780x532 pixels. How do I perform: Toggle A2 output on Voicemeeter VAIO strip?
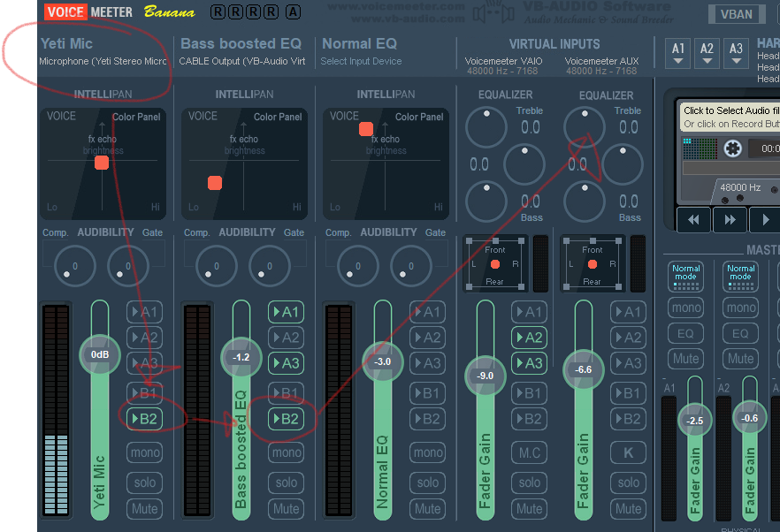[529, 338]
